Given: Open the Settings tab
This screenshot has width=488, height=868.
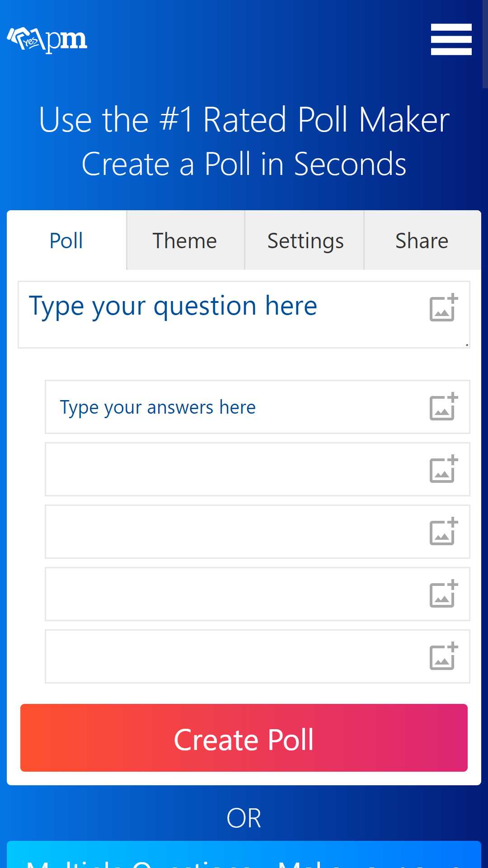Looking at the screenshot, I should click(305, 240).
